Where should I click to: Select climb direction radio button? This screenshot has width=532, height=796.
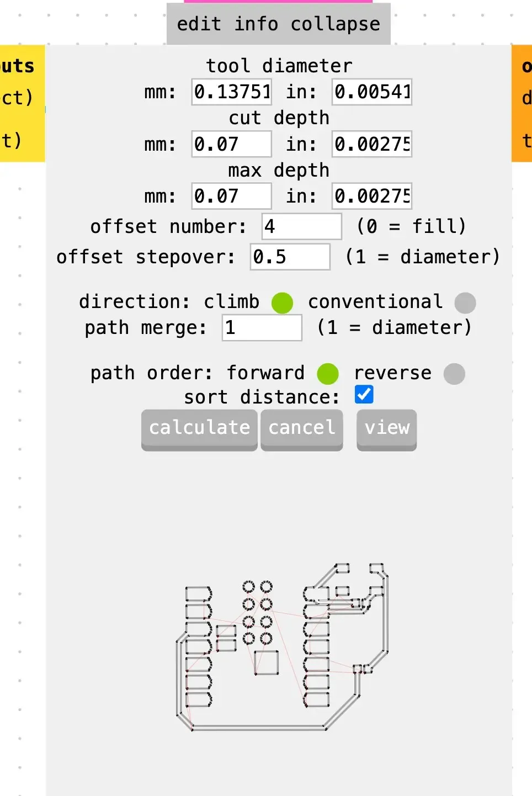[283, 303]
